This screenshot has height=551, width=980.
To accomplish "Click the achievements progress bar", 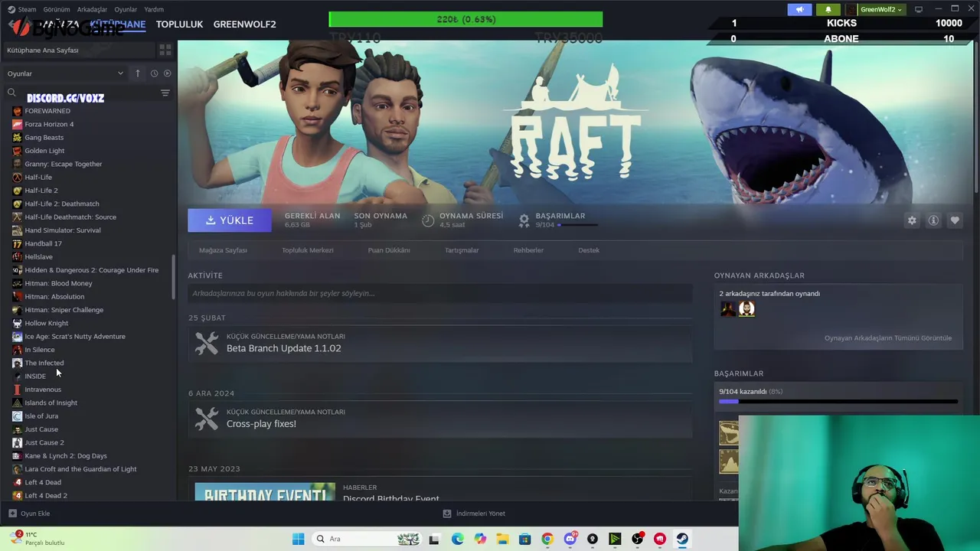I will coord(838,401).
